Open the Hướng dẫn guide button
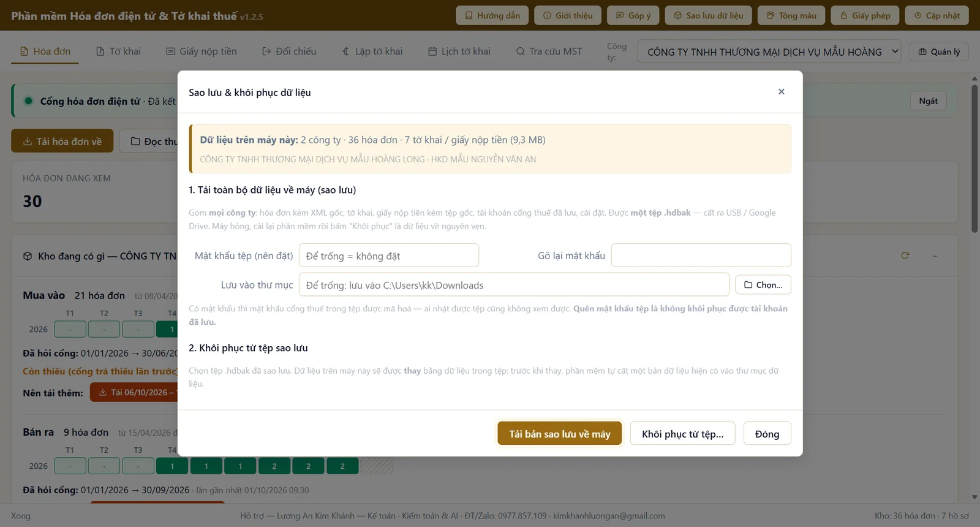The height and width of the screenshot is (527, 980). pos(492,15)
